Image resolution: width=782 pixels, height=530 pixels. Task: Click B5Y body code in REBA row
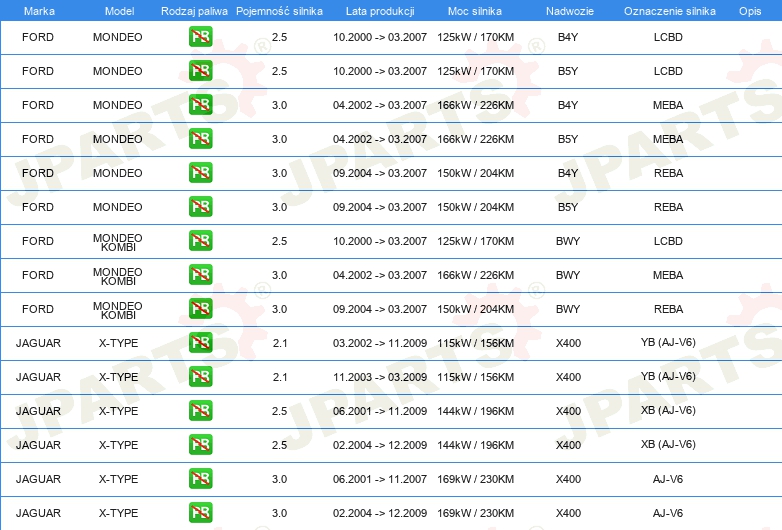[568, 207]
